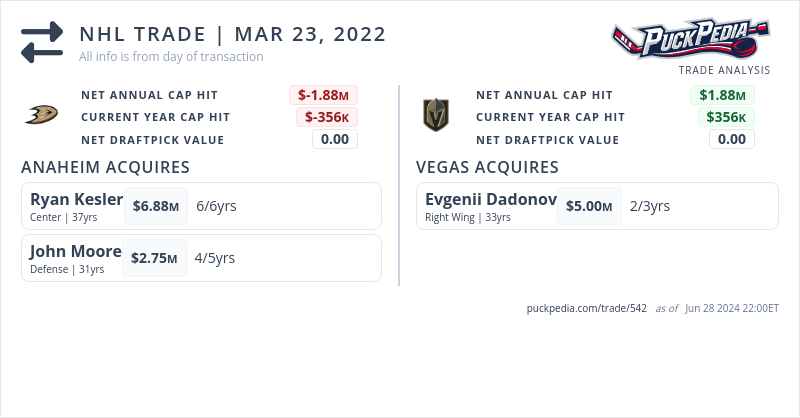The image size is (800, 418).
Task: Click the PuckPedia logo
Action: (x=690, y=38)
